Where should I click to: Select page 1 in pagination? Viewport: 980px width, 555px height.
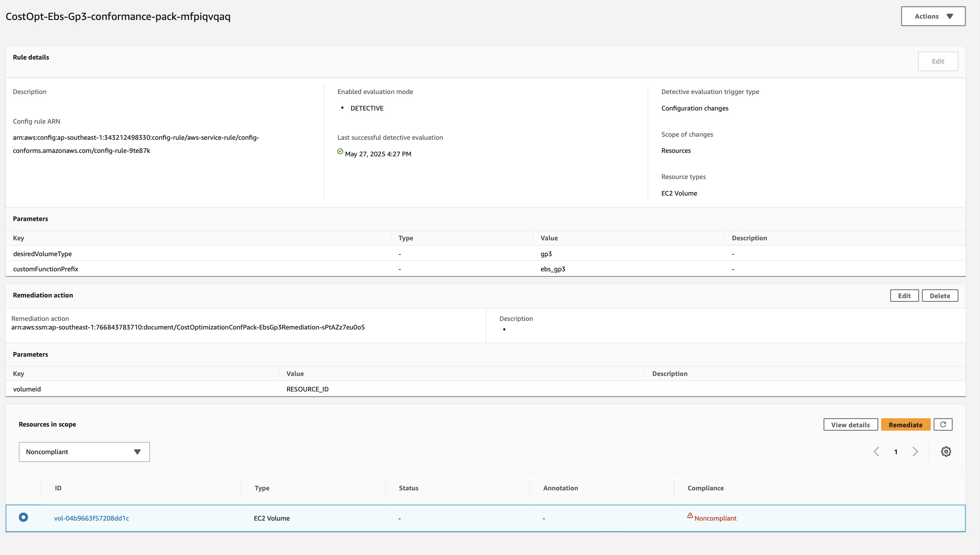point(896,451)
